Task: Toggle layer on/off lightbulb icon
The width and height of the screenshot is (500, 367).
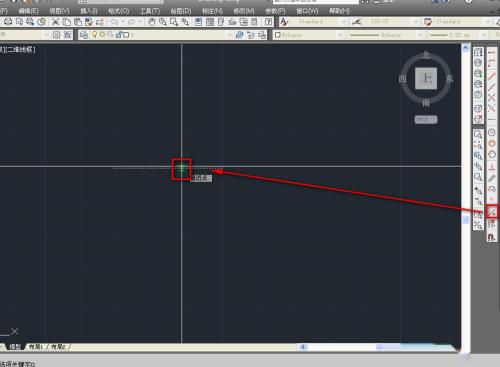Action: click(x=94, y=35)
